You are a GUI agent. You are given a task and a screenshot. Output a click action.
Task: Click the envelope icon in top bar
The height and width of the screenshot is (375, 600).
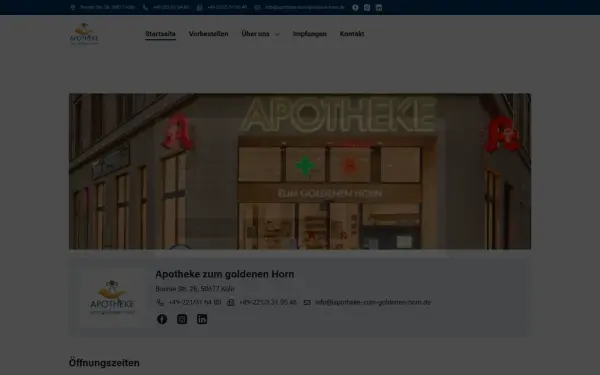click(x=257, y=7)
